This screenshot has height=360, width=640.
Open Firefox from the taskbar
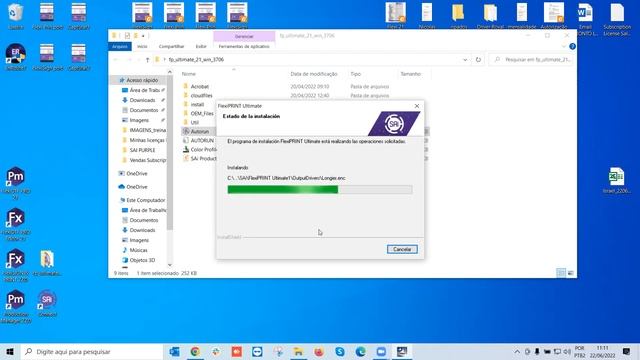click(319, 351)
